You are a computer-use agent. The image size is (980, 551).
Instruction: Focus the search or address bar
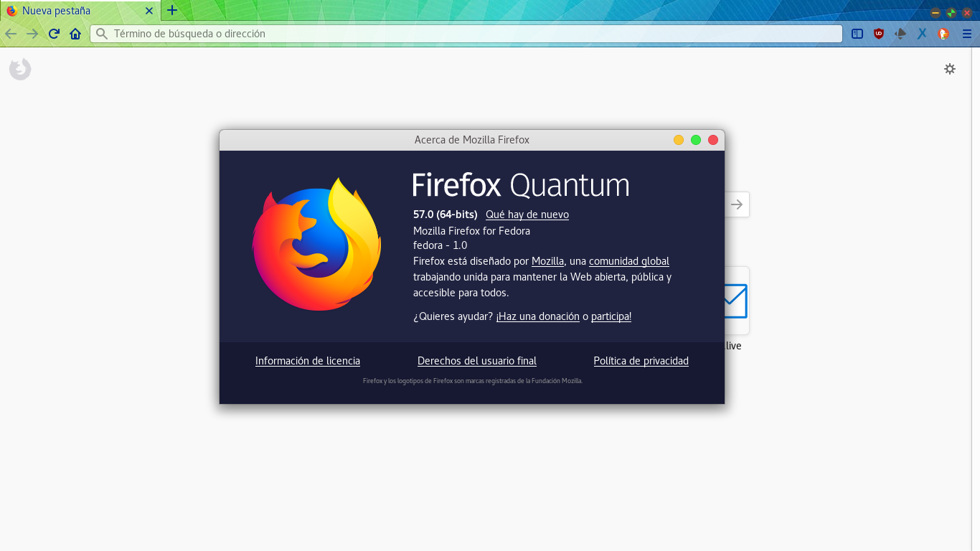(x=466, y=34)
